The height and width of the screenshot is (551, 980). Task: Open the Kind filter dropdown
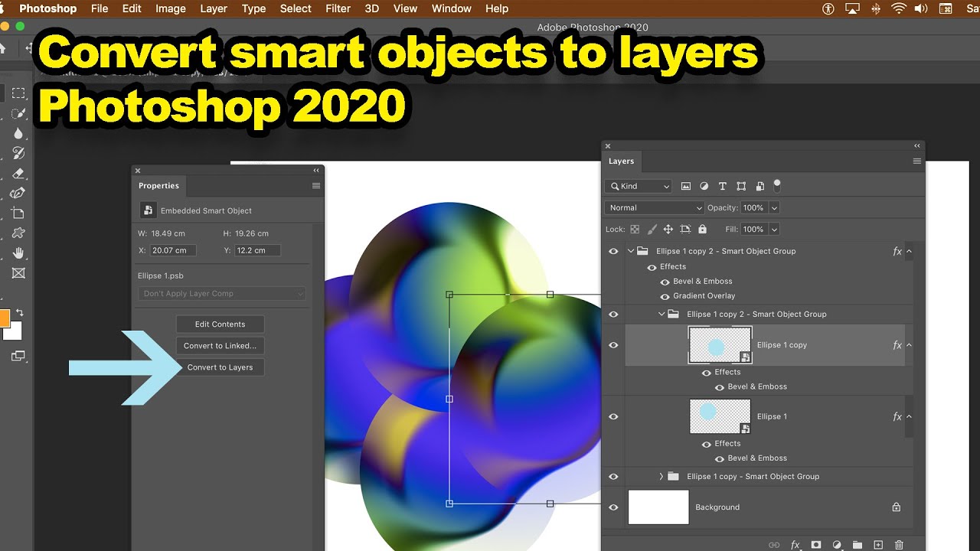[638, 186]
